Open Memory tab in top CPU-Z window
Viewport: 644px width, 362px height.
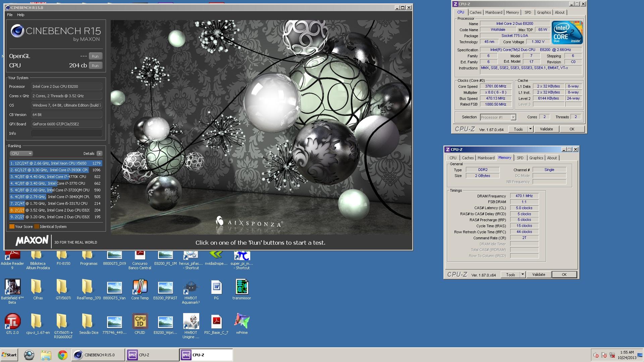coord(513,12)
